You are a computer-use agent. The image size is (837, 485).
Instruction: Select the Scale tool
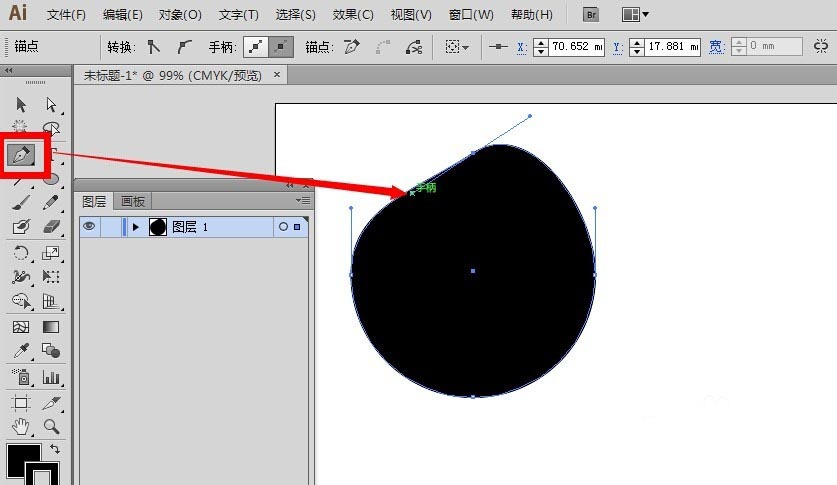(x=51, y=252)
